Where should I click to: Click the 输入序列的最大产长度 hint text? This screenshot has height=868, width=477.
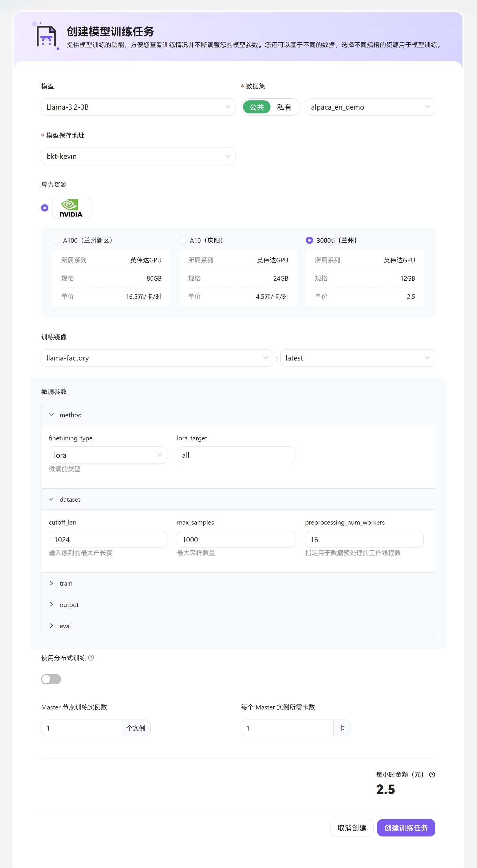[81, 553]
